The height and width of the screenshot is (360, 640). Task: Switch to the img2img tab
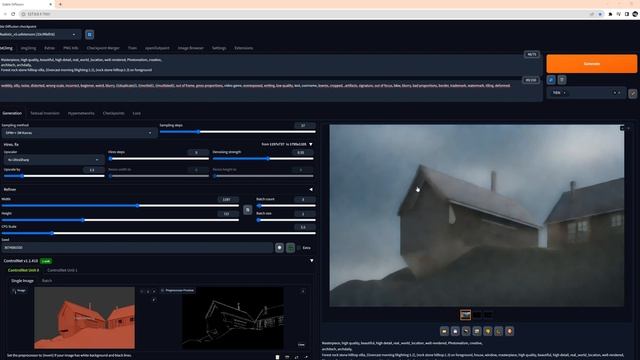click(x=28, y=48)
